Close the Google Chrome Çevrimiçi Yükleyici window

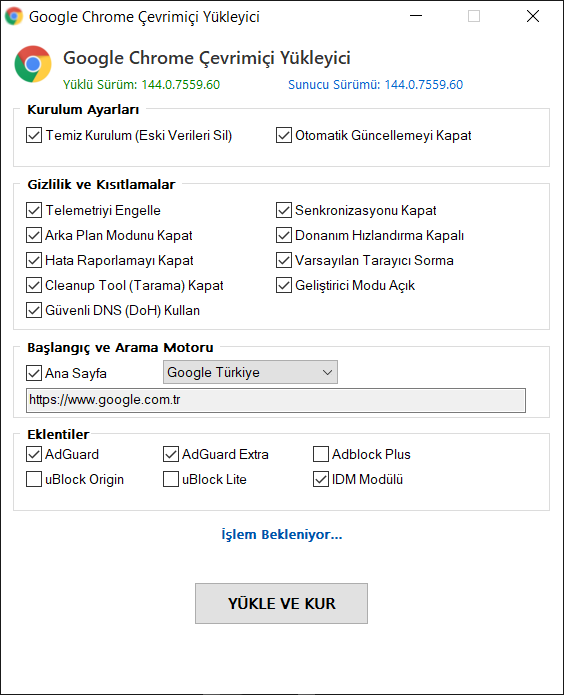[x=533, y=16]
